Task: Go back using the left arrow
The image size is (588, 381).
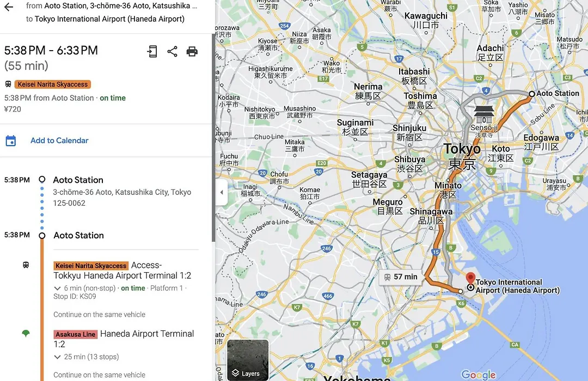Action: [8, 7]
